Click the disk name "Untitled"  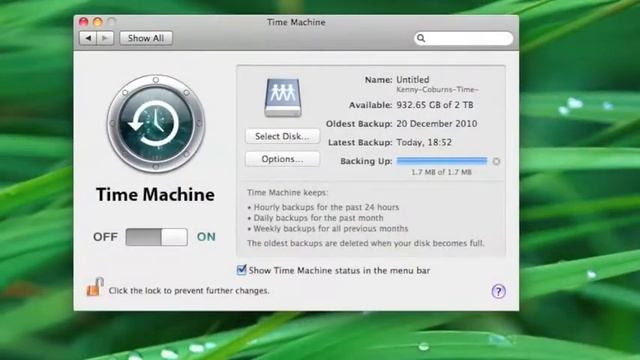point(413,80)
